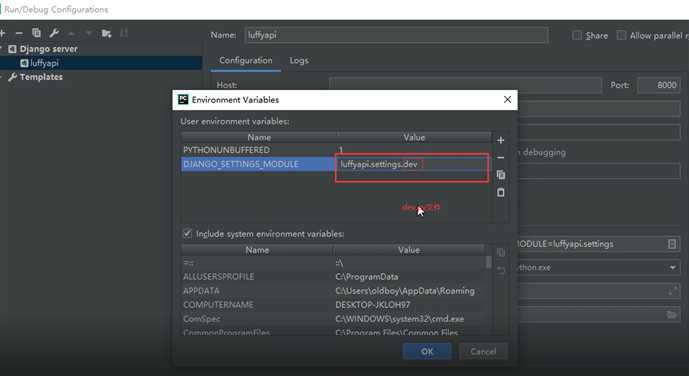This screenshot has width=689, height=376.
Task: Select ComSpec system variable
Action: click(202, 319)
